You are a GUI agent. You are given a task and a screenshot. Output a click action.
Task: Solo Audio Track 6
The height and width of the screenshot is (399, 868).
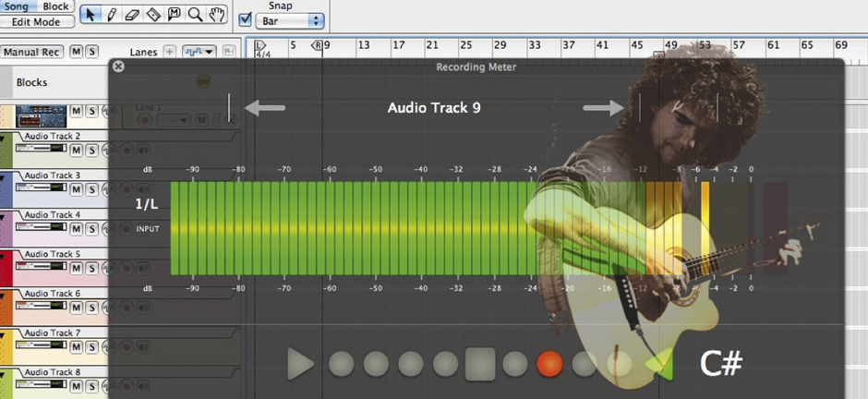tap(92, 307)
